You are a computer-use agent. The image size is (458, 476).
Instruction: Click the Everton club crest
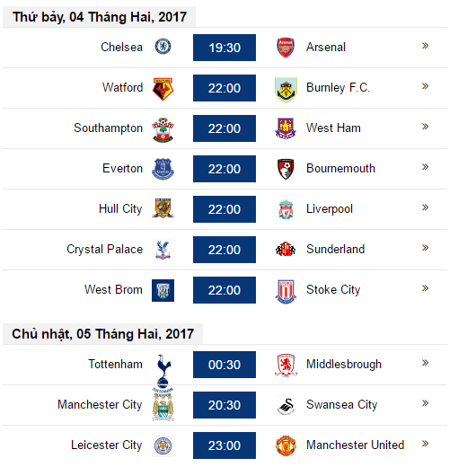point(163,169)
